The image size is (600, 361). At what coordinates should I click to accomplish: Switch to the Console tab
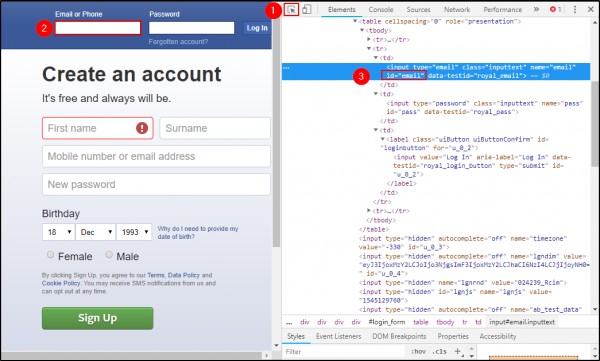[381, 10]
